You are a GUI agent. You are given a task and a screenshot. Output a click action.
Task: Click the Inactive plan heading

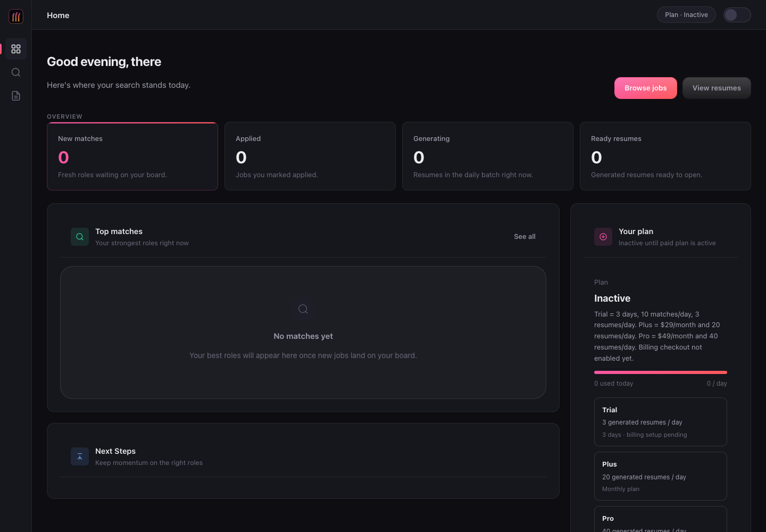(x=612, y=298)
